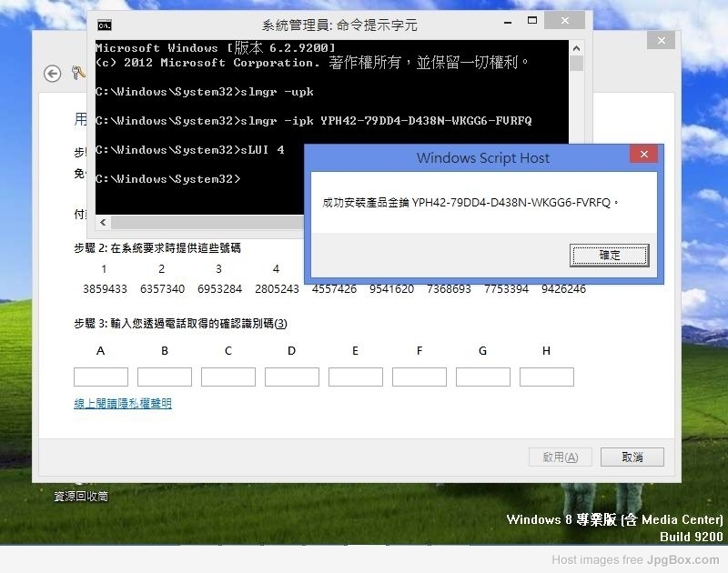Select the 資源回收筒 desktop label
Screen dimensions: 728x573
(81, 497)
